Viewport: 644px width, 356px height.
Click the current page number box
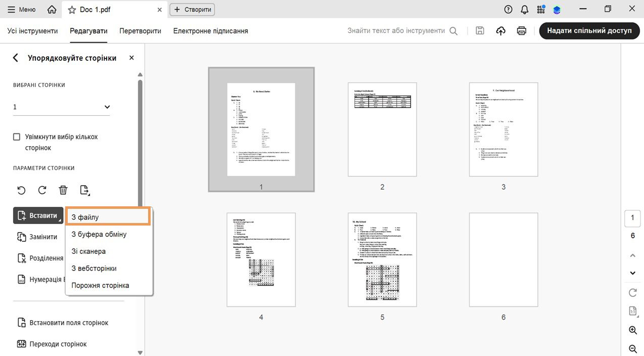point(632,218)
